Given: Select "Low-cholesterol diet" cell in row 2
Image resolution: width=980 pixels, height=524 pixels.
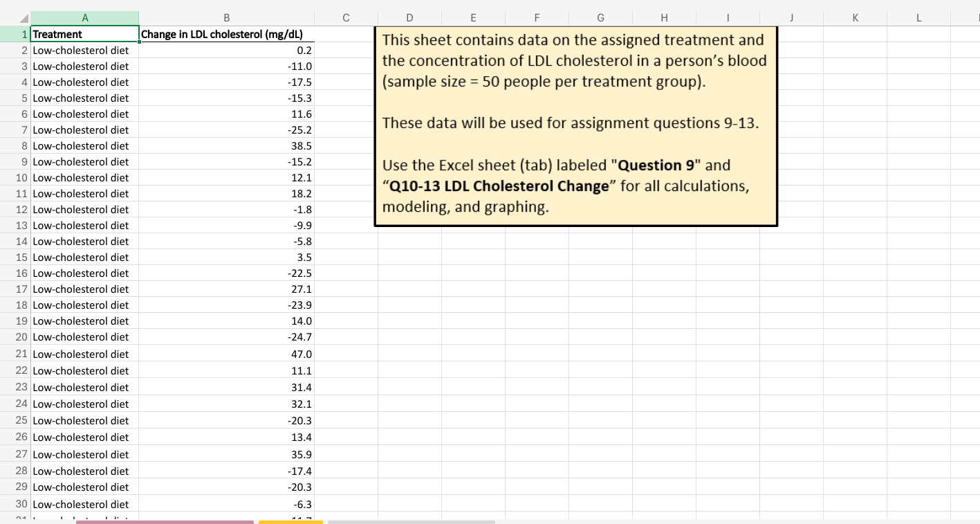Looking at the screenshot, I should (84, 51).
